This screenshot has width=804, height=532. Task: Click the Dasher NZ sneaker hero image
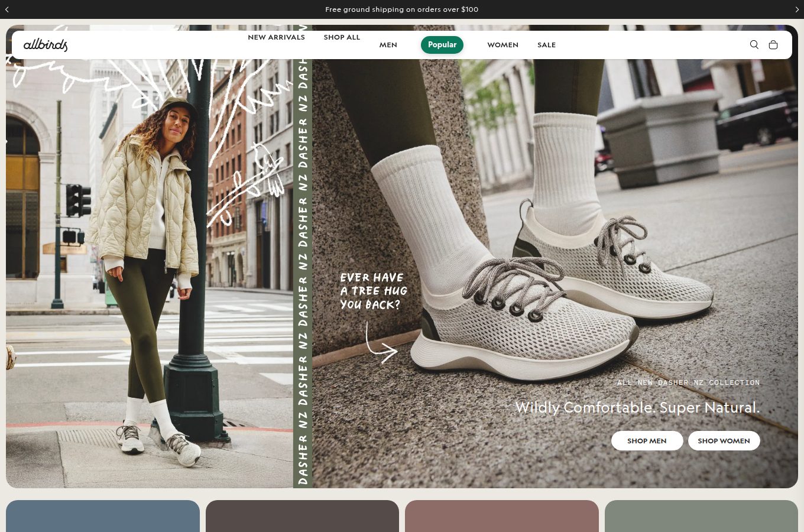[x=555, y=257]
